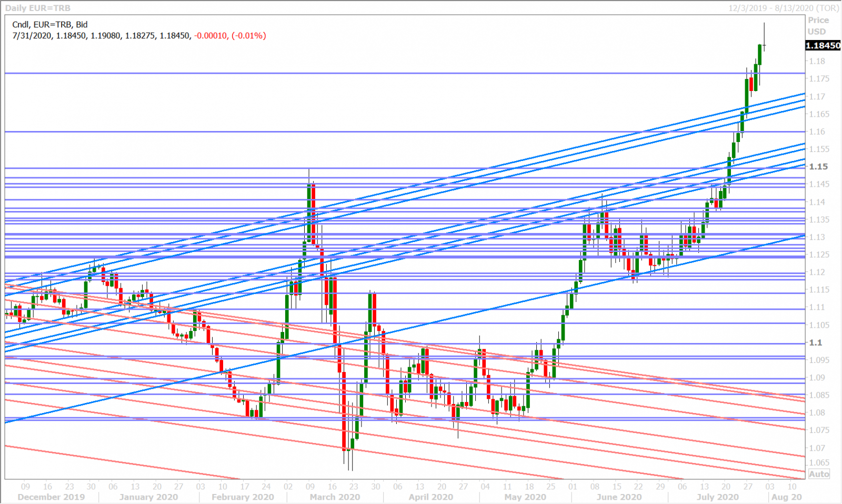Image resolution: width=842 pixels, height=504 pixels.
Task: Click the 1.15 price axis label
Action: [818, 166]
